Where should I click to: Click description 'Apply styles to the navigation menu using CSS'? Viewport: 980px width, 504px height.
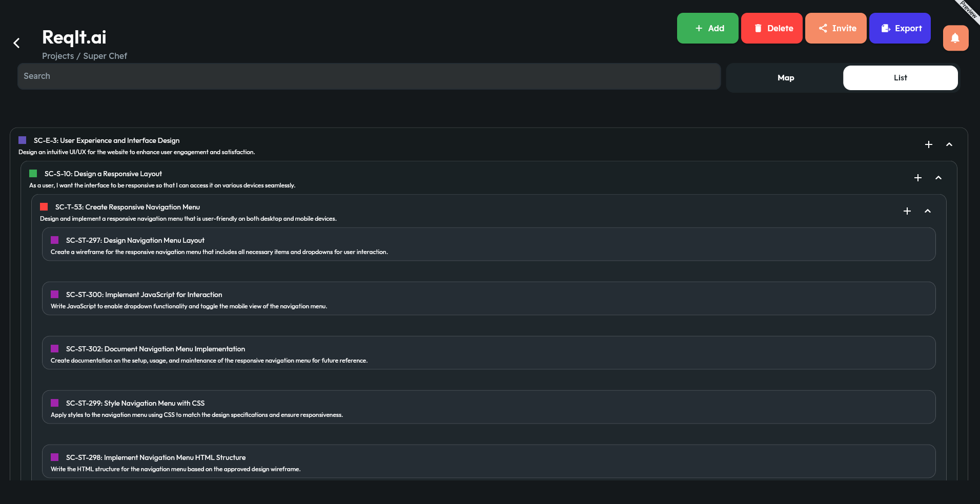tap(197, 415)
